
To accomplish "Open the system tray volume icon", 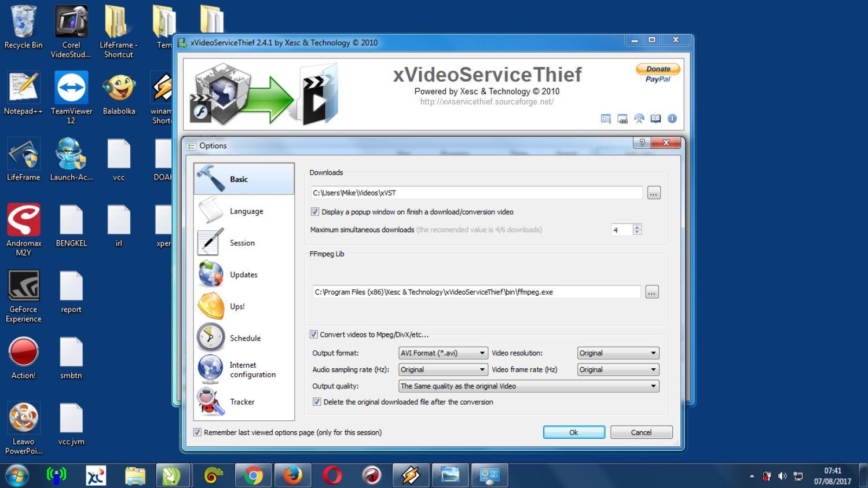I will 782,476.
